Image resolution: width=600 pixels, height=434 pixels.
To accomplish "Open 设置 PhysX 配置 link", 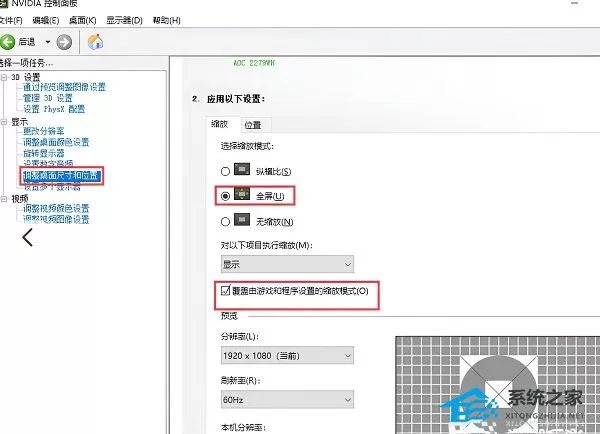I will (x=54, y=109).
